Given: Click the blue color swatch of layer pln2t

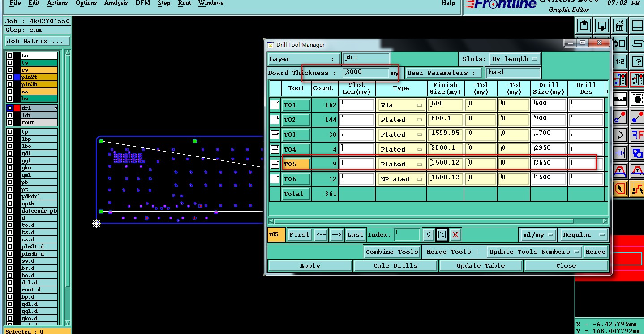Looking at the screenshot, I should click(x=17, y=77).
